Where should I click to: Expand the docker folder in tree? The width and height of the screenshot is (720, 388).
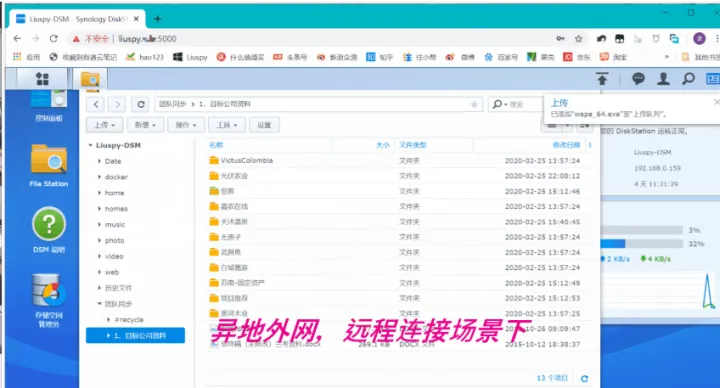(99, 177)
